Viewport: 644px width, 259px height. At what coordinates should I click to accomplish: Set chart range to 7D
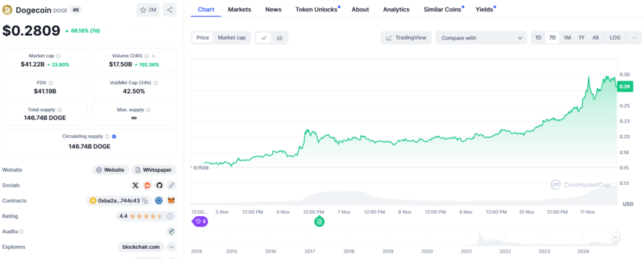[x=553, y=38]
